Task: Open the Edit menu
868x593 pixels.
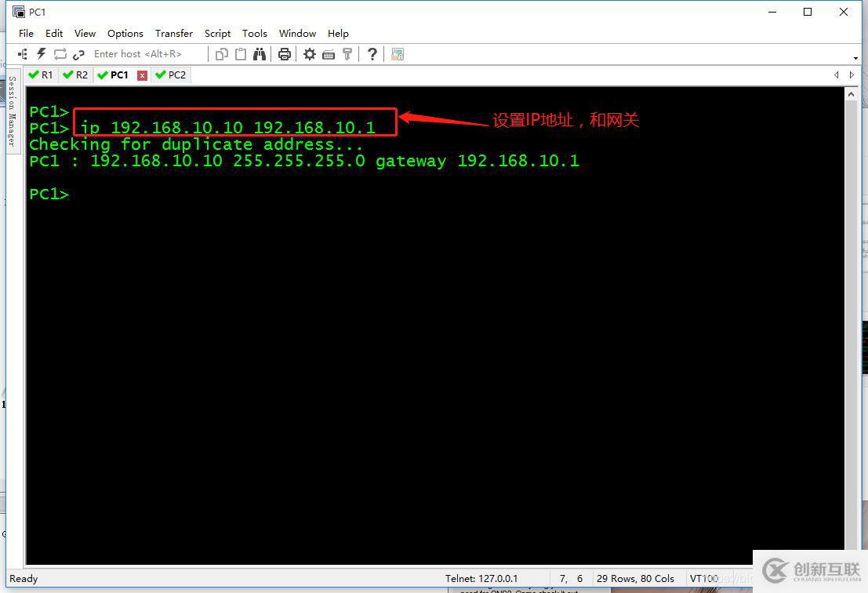Action: point(53,33)
